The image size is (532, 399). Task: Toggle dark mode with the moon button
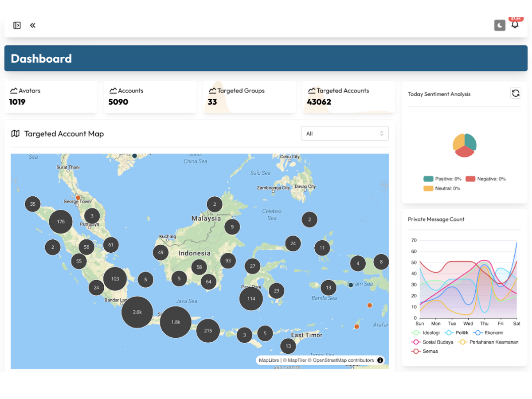click(500, 25)
